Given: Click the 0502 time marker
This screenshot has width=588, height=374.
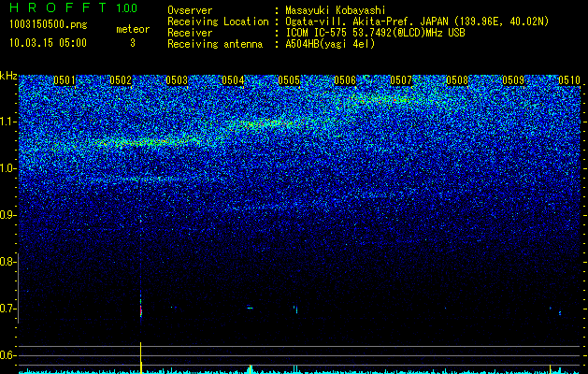Looking at the screenshot, I should 121,80.
